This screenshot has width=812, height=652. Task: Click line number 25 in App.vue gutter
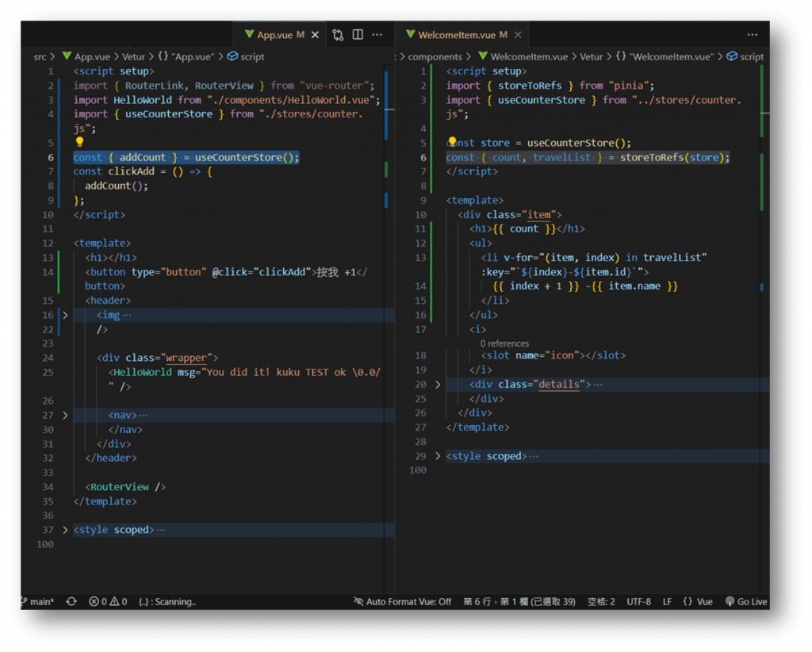[48, 372]
